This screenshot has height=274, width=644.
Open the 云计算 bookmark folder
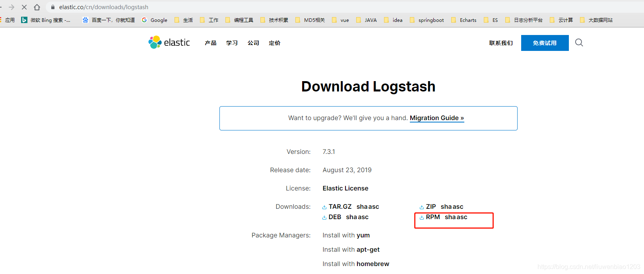561,20
